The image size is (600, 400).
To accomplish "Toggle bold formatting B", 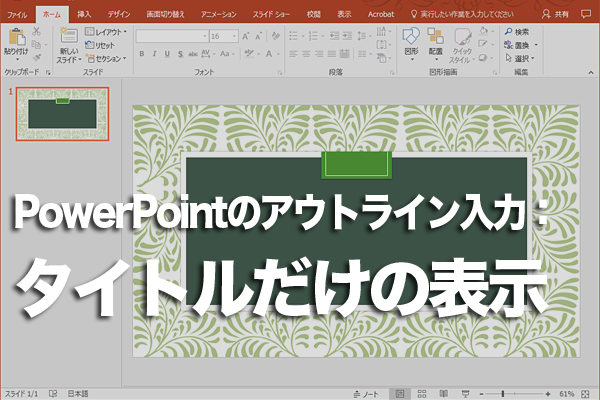I will [142, 54].
